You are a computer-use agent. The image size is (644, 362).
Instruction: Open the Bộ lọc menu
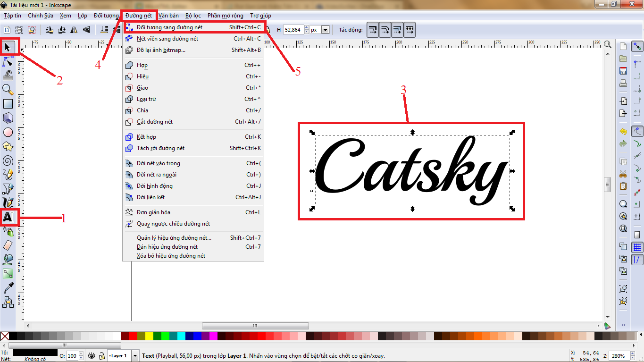pos(193,16)
